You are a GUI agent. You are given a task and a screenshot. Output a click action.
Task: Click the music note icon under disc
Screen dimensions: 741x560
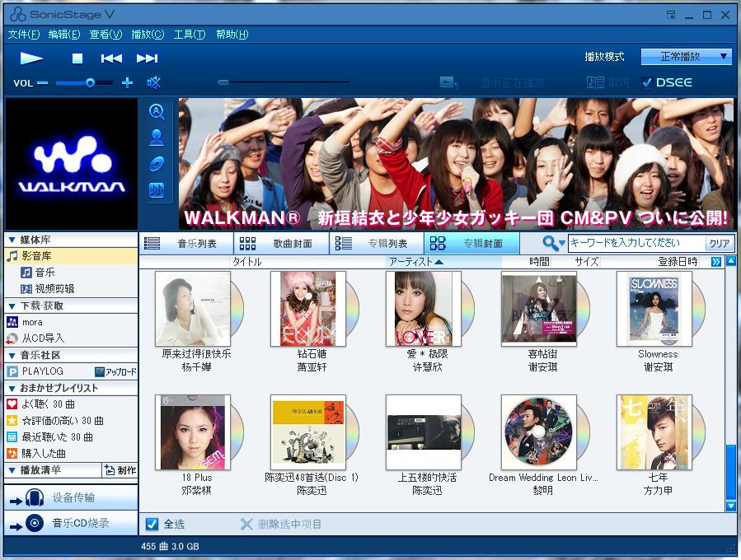[x=157, y=189]
